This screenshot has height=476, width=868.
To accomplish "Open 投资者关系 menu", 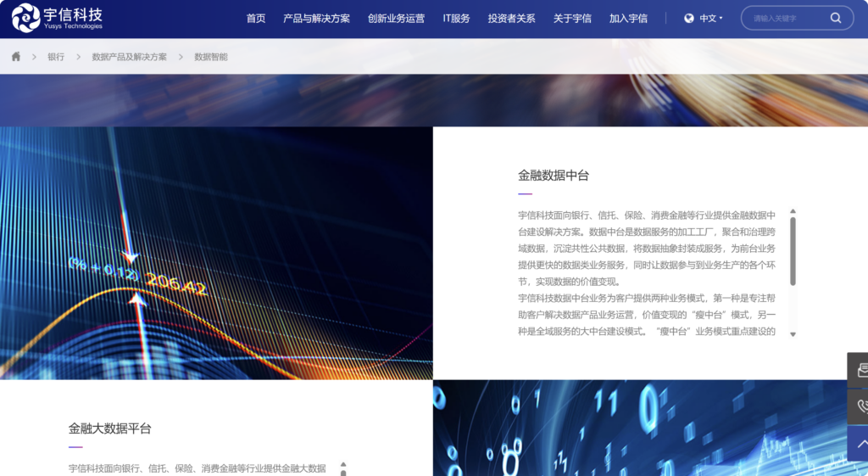I will 511,19.
